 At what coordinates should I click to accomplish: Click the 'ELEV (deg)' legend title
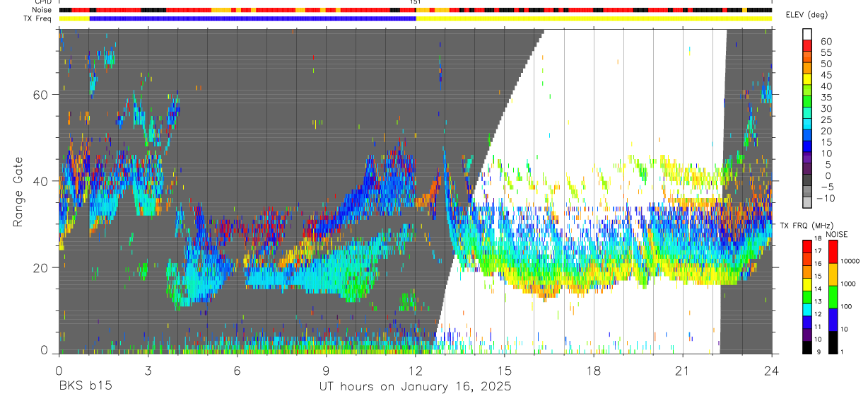(807, 15)
